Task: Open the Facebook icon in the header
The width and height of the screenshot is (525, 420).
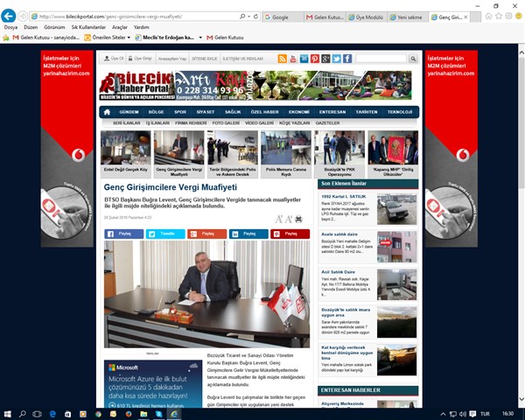Action: (x=347, y=59)
